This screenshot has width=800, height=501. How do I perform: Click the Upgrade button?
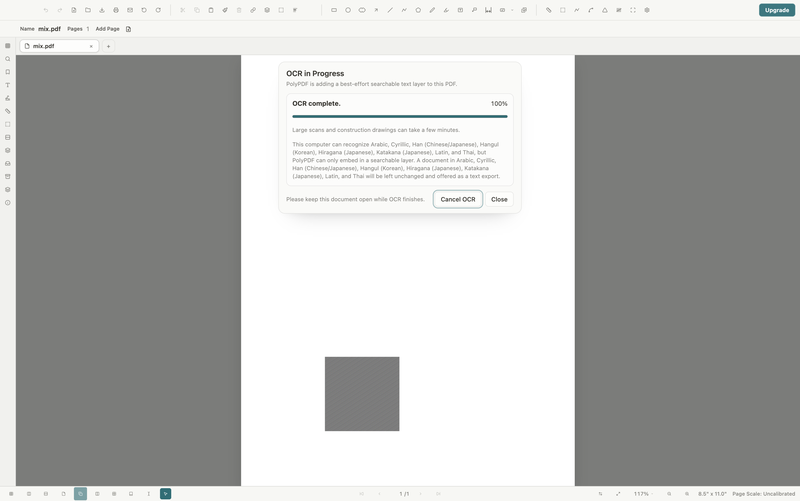click(x=777, y=10)
